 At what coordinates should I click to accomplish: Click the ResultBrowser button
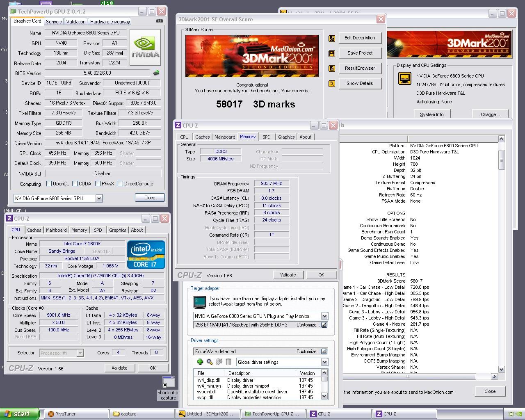(x=360, y=68)
